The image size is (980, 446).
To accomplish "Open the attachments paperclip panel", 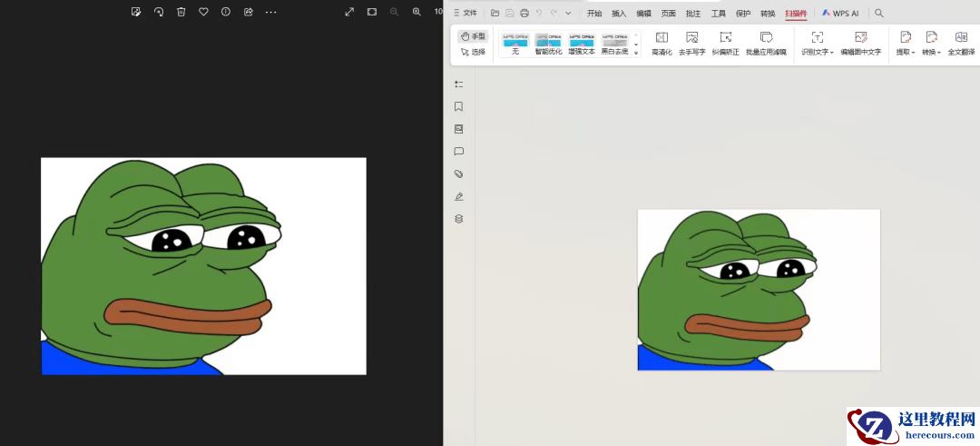I will point(458,173).
